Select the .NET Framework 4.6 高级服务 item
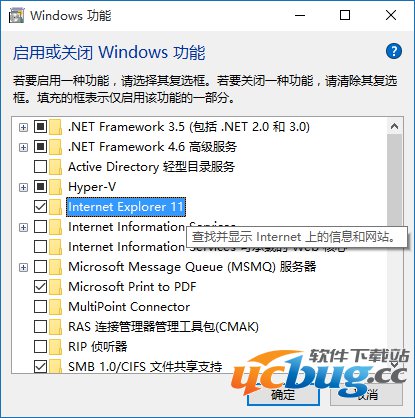415x418 pixels. (152, 147)
